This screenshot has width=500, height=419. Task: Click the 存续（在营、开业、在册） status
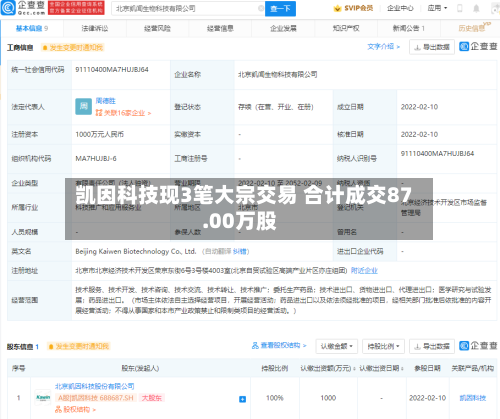coord(275,107)
